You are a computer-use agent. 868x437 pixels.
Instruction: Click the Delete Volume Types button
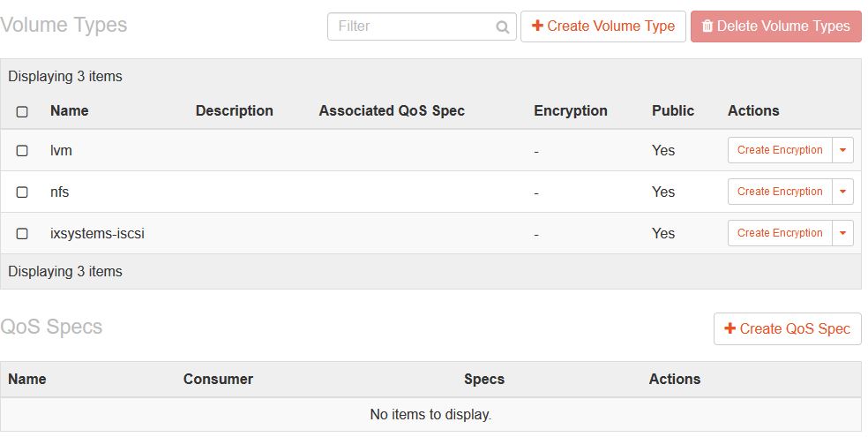tap(775, 26)
